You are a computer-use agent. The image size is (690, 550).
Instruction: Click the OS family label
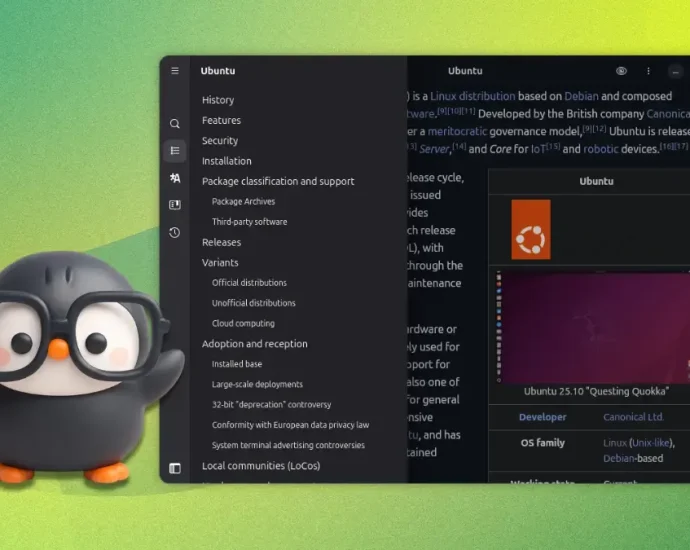pyautogui.click(x=543, y=443)
